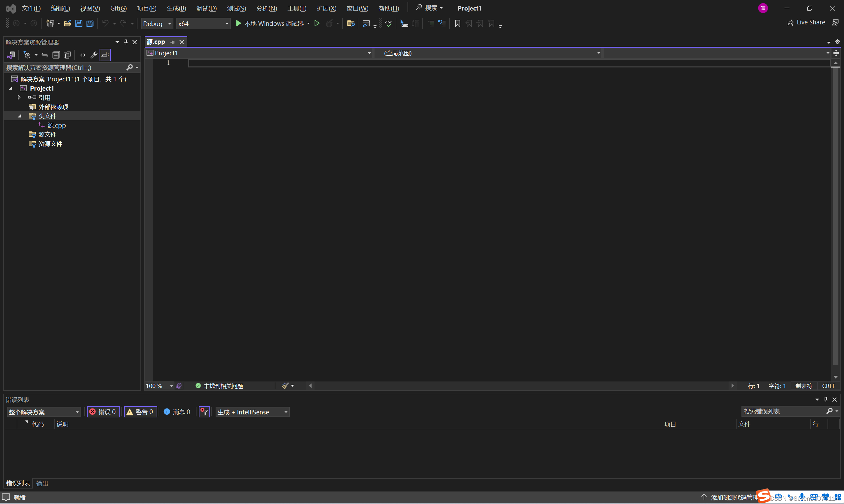Viewport: 844px width, 504px height.
Task: Click the Open File folder icon
Action: [x=67, y=23]
